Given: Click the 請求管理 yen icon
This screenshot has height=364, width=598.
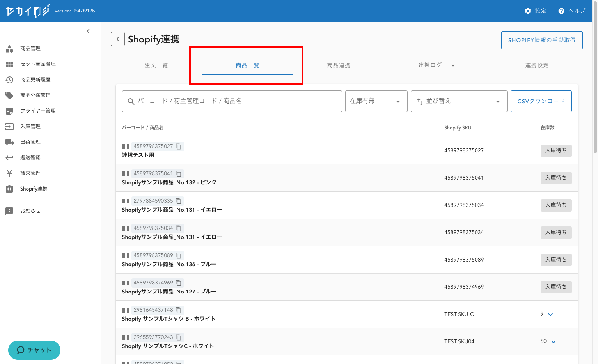Looking at the screenshot, I should tap(9, 173).
